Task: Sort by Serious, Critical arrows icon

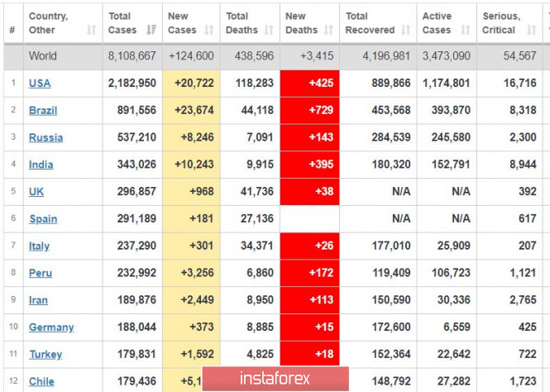Action: tap(532, 30)
